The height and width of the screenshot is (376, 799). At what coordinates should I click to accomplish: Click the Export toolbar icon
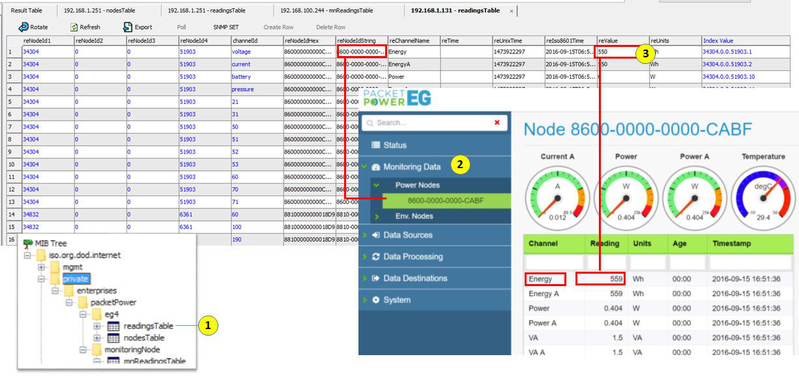pos(127,27)
